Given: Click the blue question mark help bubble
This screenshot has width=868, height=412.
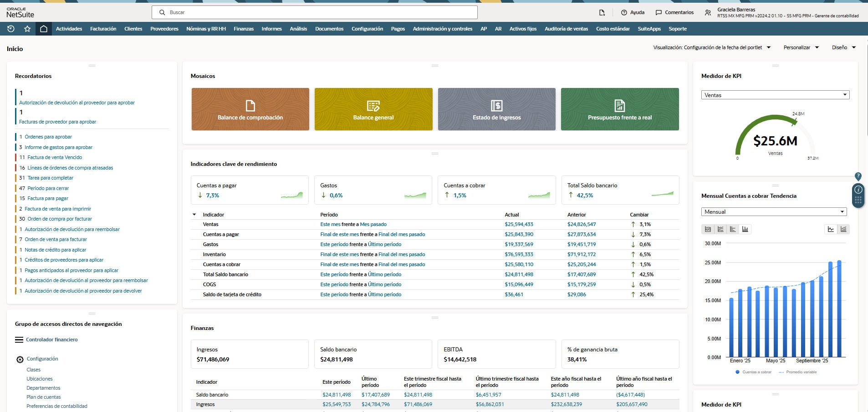Looking at the screenshot, I should click(x=858, y=176).
